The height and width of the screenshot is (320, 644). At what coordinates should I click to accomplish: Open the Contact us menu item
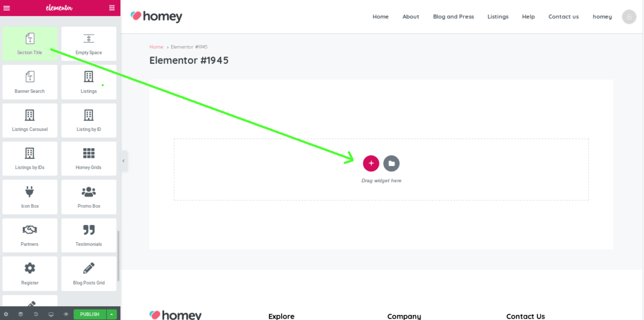tap(563, 17)
